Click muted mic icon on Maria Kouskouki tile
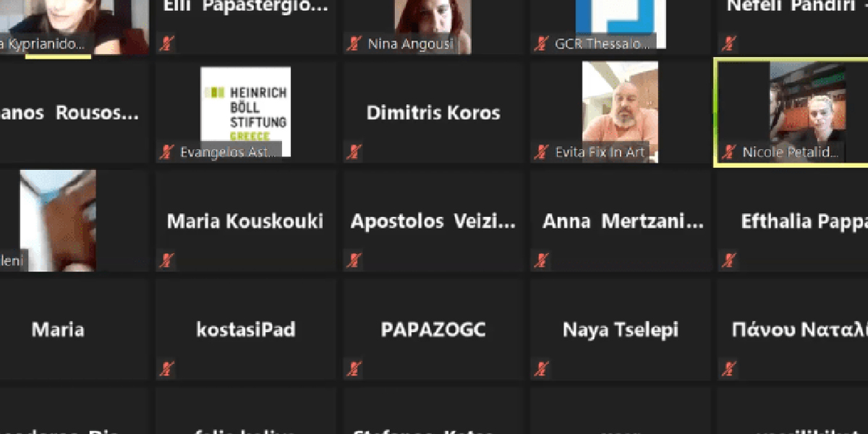This screenshot has height=434, width=868. (x=167, y=260)
